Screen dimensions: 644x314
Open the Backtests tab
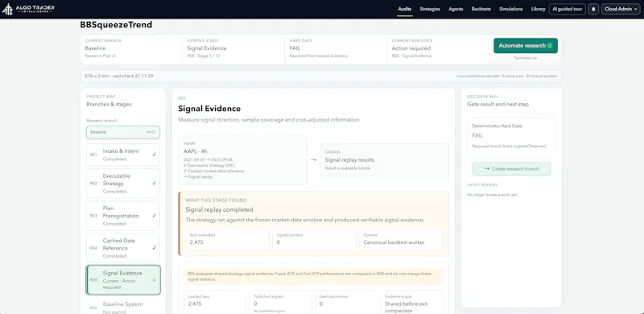[481, 9]
